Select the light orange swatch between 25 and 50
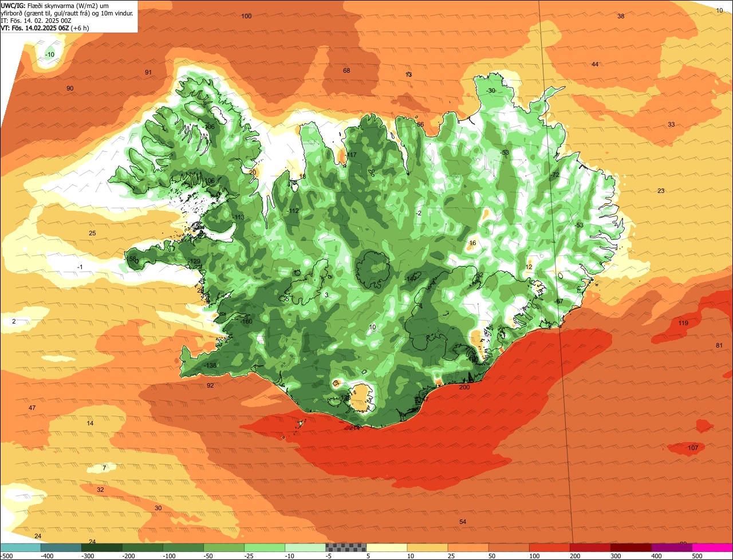Viewport: 733px width, 560px height. pos(467,547)
